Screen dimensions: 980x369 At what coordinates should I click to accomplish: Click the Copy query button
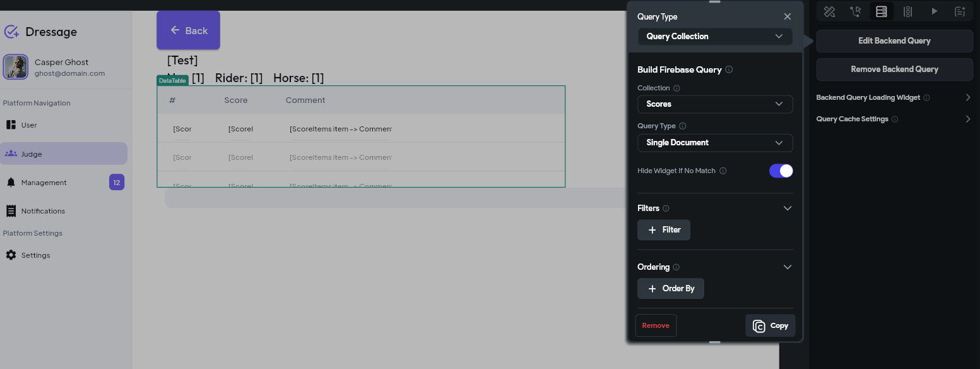(x=770, y=325)
